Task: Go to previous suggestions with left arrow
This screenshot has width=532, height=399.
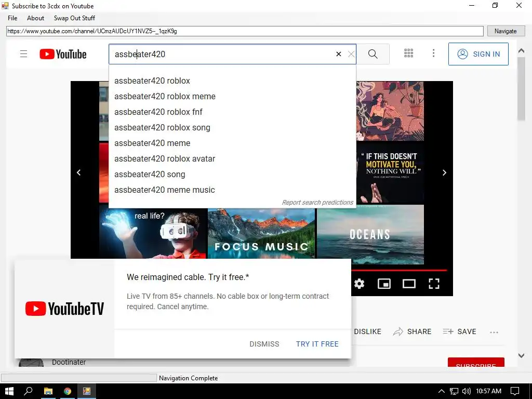Action: point(79,172)
